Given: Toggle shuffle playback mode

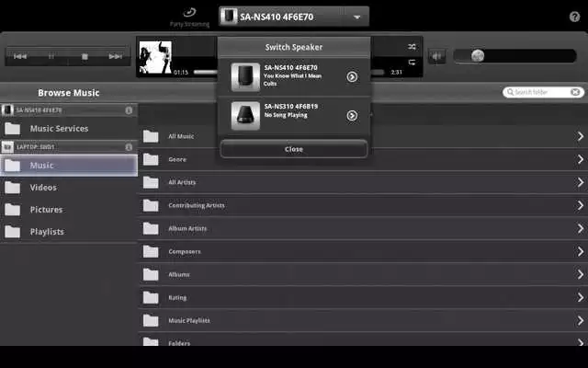Looking at the screenshot, I should (410, 46).
